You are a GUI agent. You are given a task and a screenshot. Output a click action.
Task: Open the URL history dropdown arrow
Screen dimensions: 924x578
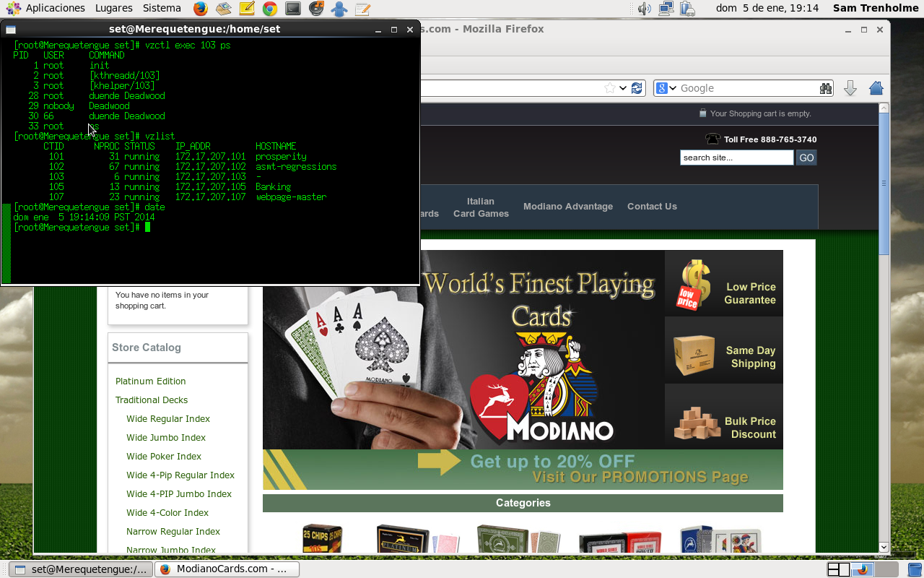[623, 88]
